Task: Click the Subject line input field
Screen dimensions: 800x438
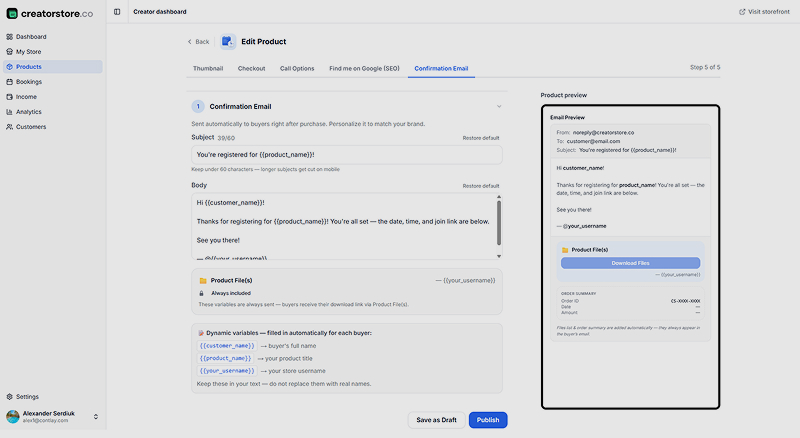Action: coord(346,155)
